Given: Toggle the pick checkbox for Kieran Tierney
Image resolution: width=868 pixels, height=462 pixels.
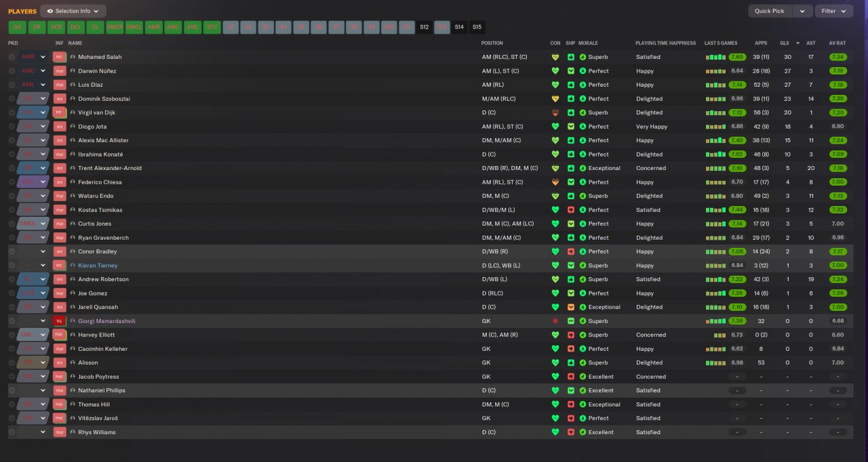Looking at the screenshot, I should (x=12, y=266).
